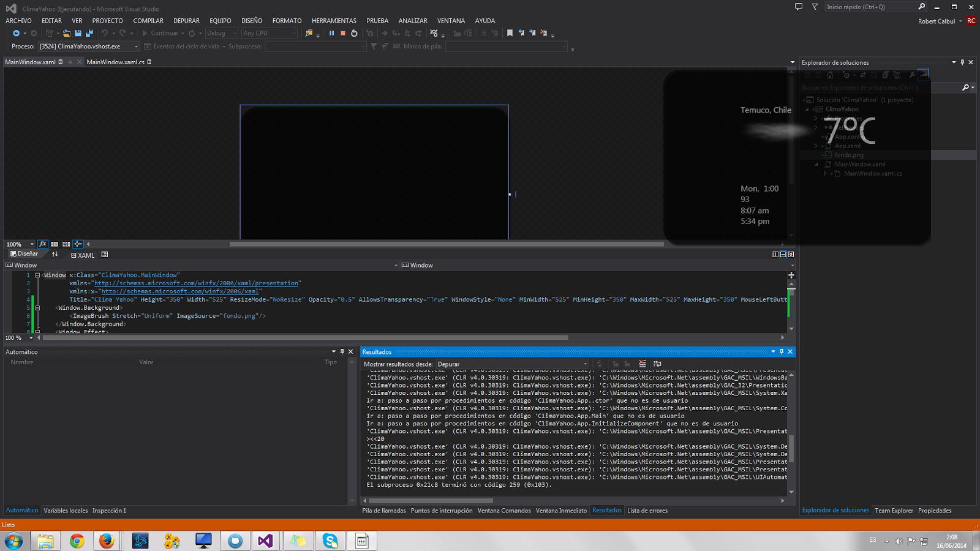Swap the Design and XAML panes
The image size is (980, 551).
tap(55, 254)
